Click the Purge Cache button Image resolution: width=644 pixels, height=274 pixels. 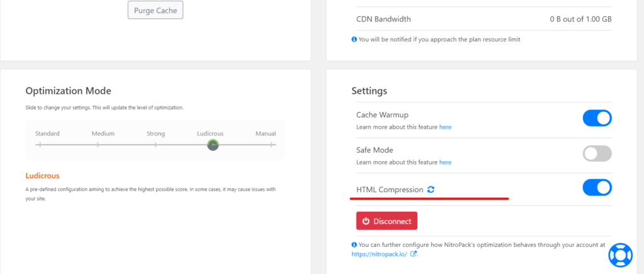click(155, 10)
